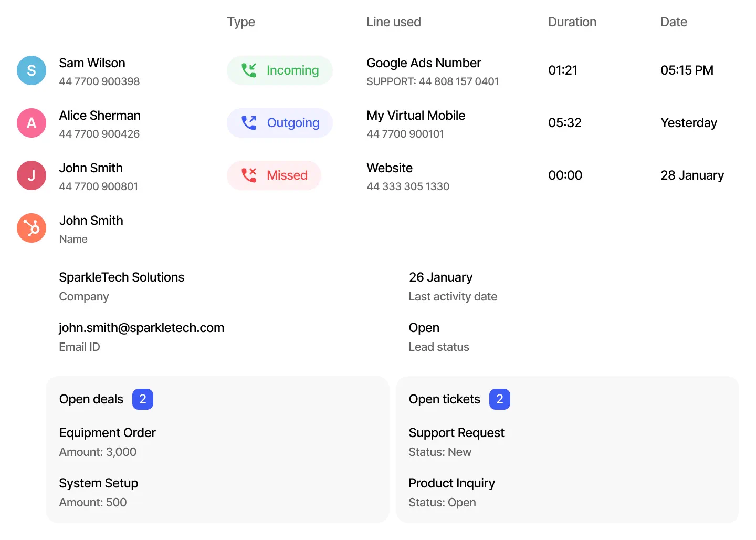The image size is (756, 540).
Task: Click the 05:32 call duration
Action: tap(565, 123)
